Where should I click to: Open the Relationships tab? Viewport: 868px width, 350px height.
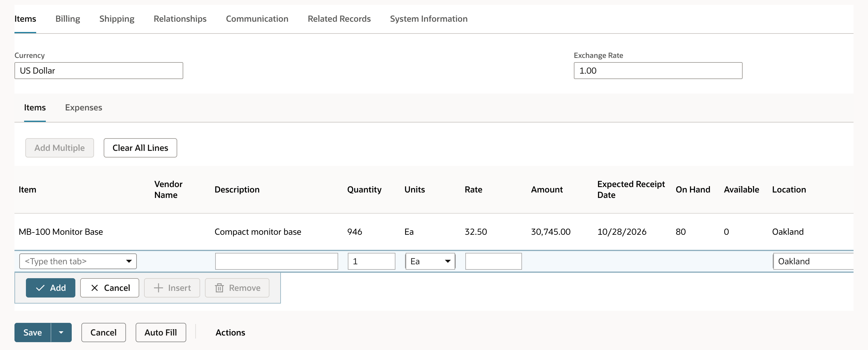pyautogui.click(x=180, y=19)
